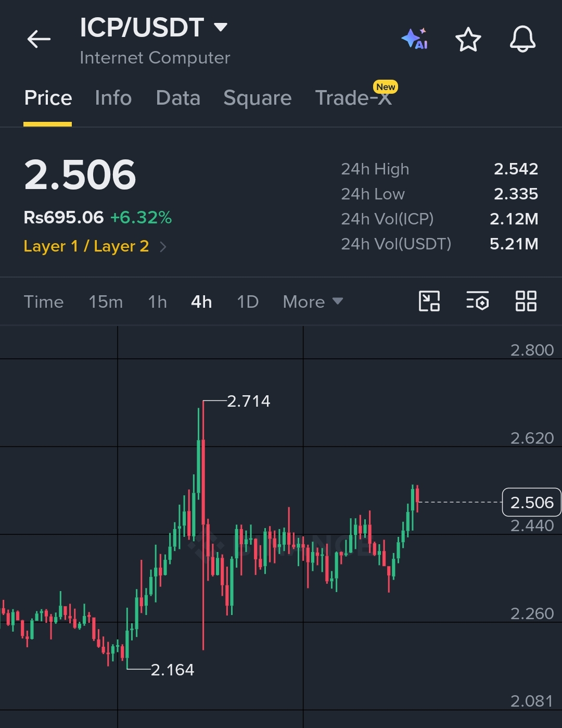The image size is (562, 728).
Task: Tap the current price 2.506 headline
Action: (80, 174)
